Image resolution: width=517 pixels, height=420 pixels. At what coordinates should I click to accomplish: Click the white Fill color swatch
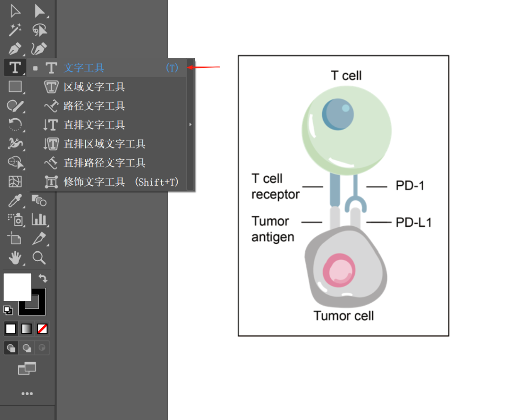(17, 287)
